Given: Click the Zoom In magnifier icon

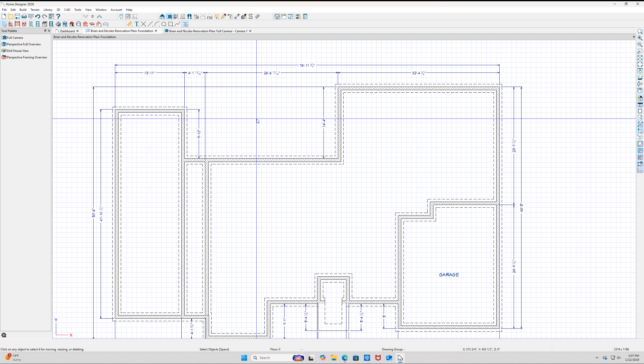Looking at the screenshot, I should (x=640, y=38).
